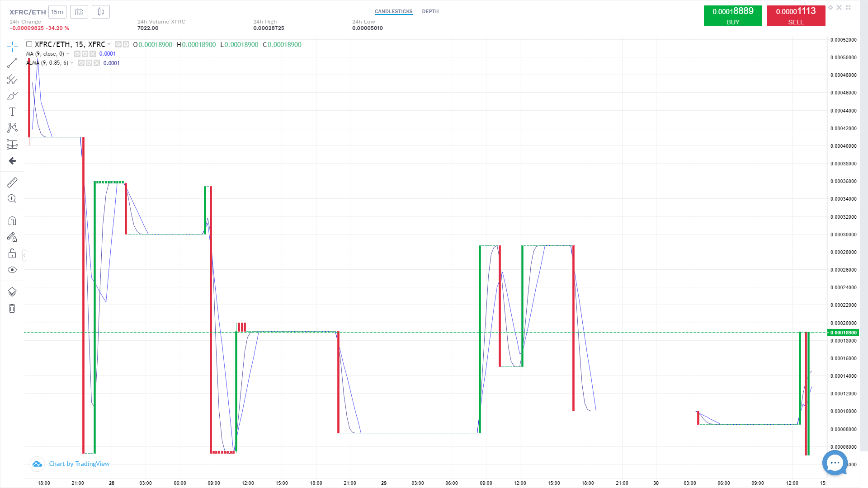
Task: Open the live chat bubble
Action: coord(835,463)
